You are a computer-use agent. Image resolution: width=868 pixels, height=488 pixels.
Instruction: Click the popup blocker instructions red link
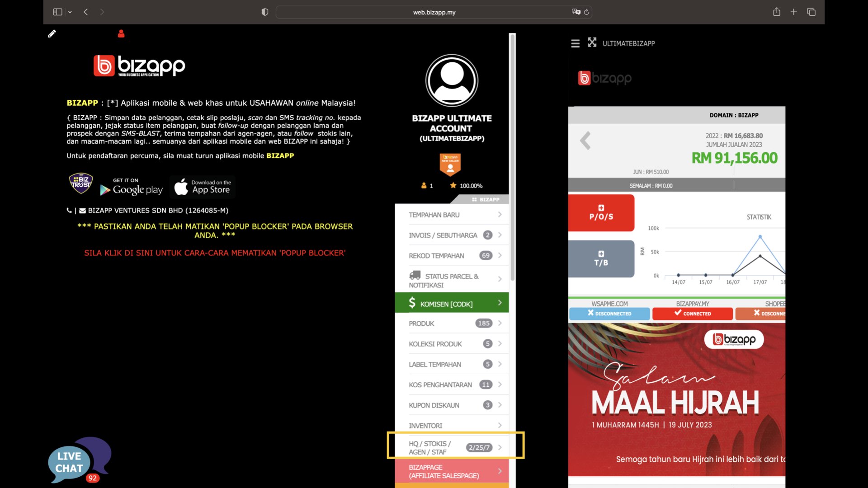(x=215, y=253)
